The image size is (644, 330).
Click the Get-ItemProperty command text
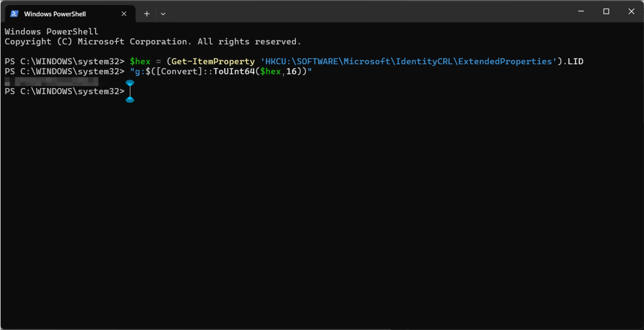pos(213,61)
